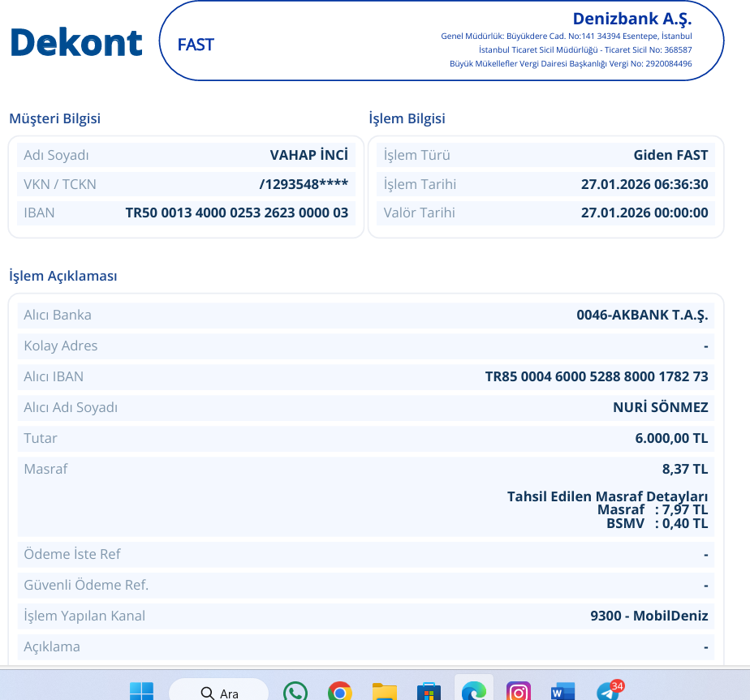Select valör date 27.01.2026 00:00:00
This screenshot has width=750, height=700.
[644, 213]
